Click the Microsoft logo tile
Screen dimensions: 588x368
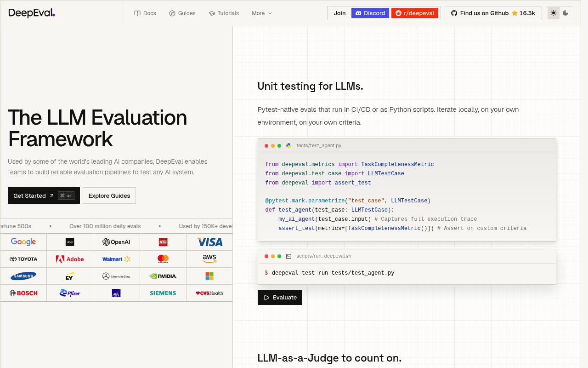tap(209, 276)
